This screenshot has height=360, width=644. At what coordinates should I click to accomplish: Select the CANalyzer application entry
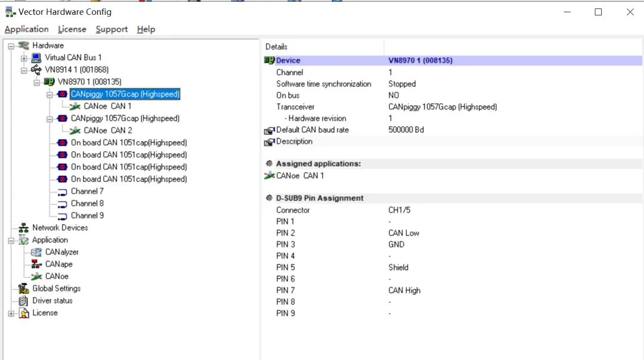(61, 252)
